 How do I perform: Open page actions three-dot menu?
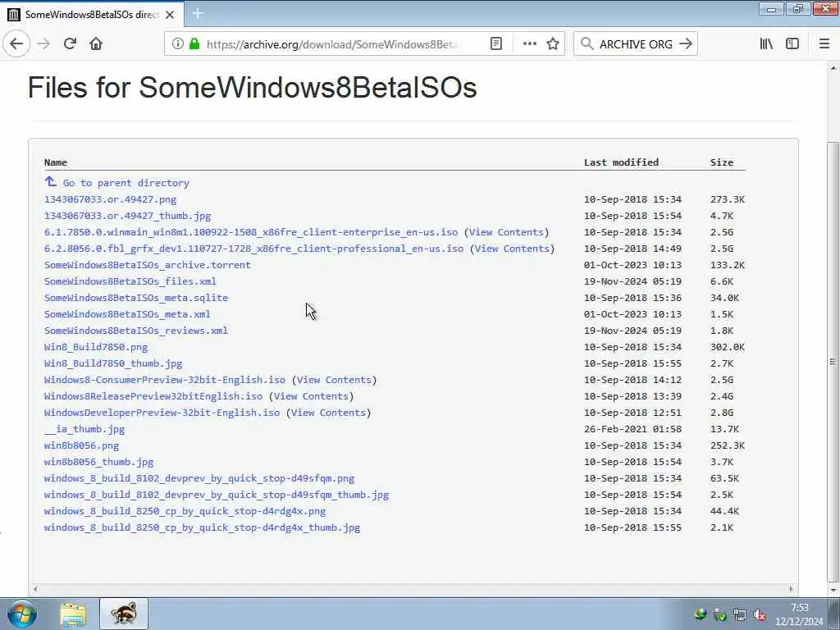pyautogui.click(x=529, y=43)
